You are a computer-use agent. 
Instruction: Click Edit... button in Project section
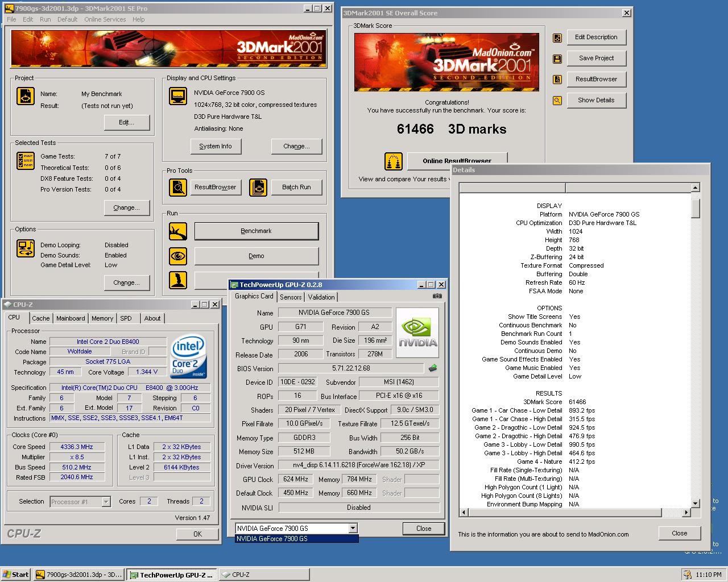[127, 122]
